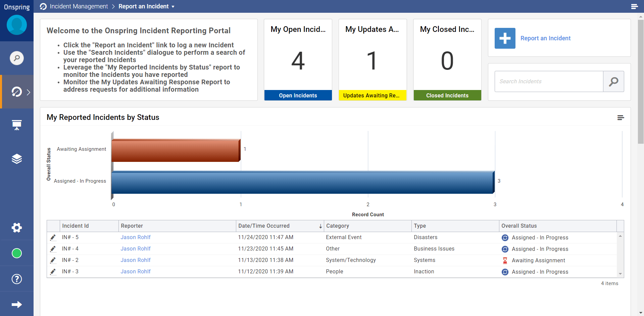The width and height of the screenshot is (644, 316).
Task: Edit incident IN# - 4 pencil icon
Action: (x=53, y=249)
